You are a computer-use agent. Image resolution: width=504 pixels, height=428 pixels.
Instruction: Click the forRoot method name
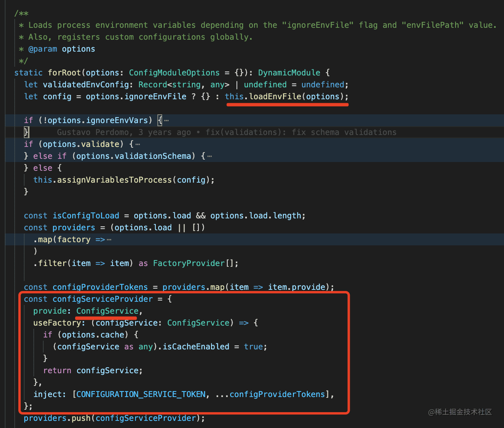[x=64, y=73]
